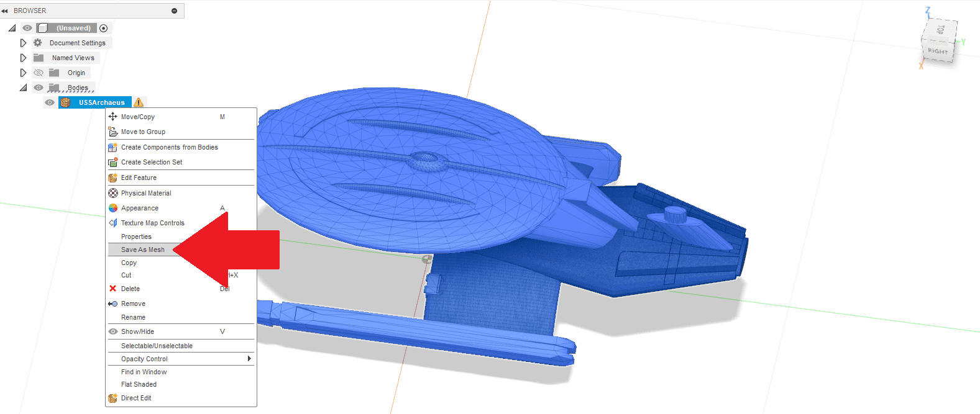This screenshot has width=980, height=414.
Task: Collapse the Browser panel double-arrow icon
Action: pyautogui.click(x=5, y=11)
